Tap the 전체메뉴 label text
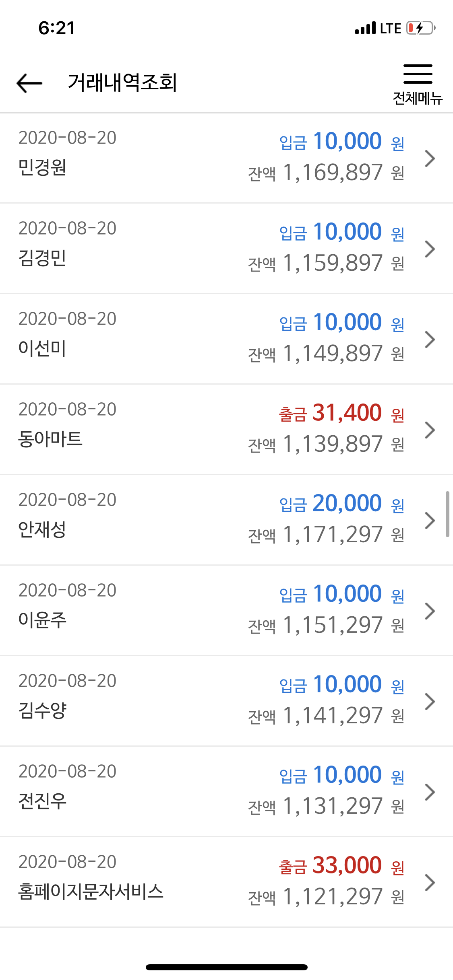The image size is (453, 980). click(x=418, y=98)
